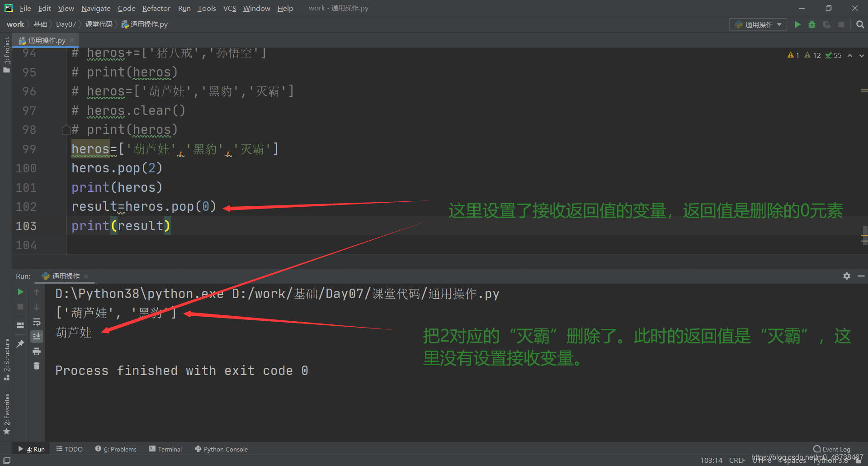Open the Tools menu
Screen dimensions: 868x466
point(207,8)
